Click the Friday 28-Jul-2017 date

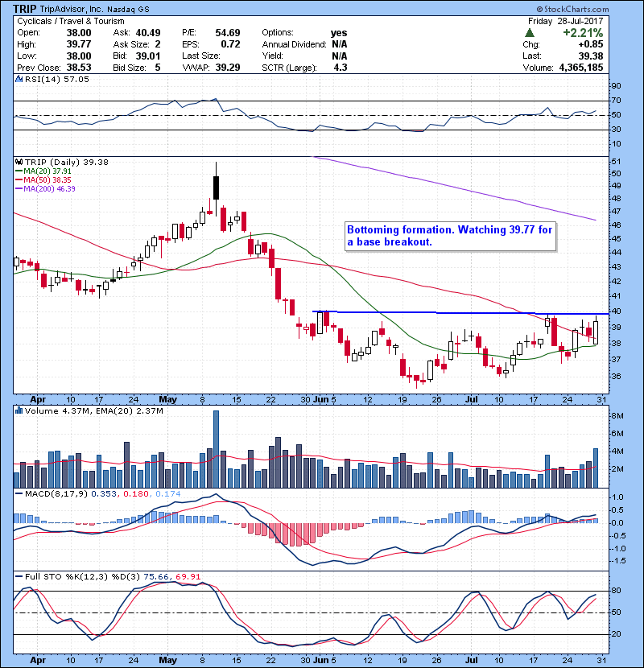click(566, 21)
